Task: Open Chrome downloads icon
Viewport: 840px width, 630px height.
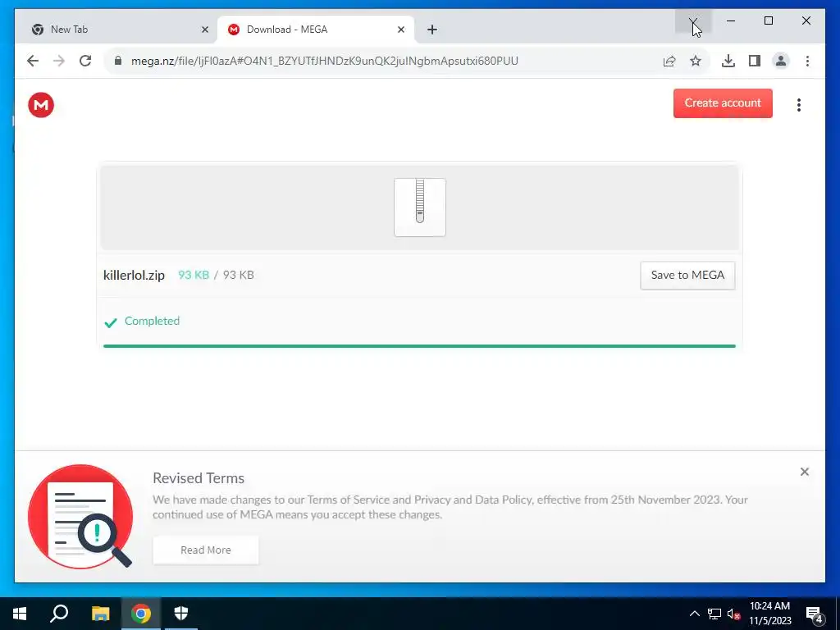Action: (x=728, y=61)
